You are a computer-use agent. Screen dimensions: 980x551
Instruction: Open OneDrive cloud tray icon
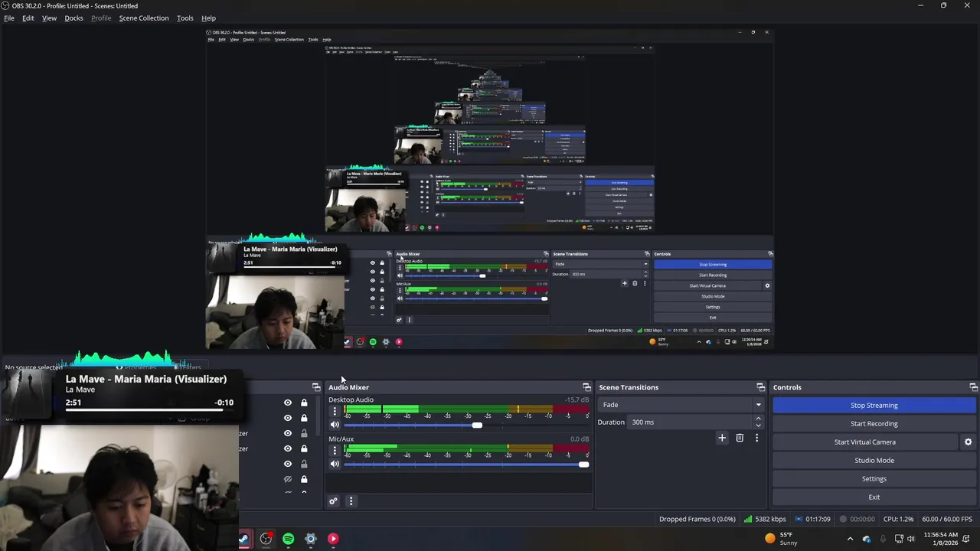point(867,539)
